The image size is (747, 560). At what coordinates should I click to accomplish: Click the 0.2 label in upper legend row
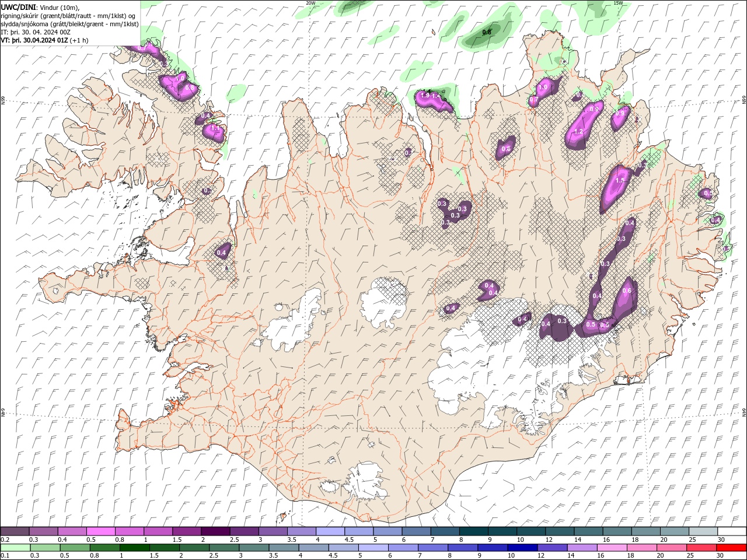coord(5,540)
